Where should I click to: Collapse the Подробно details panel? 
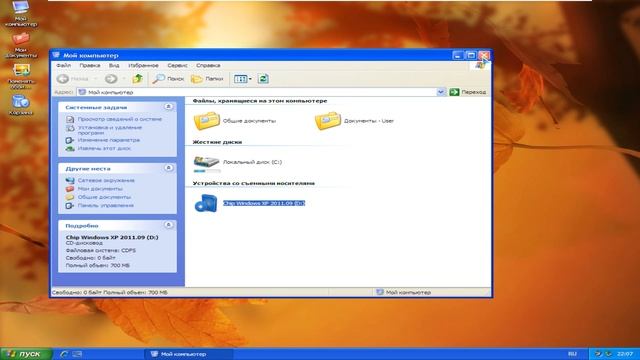[x=169, y=225]
